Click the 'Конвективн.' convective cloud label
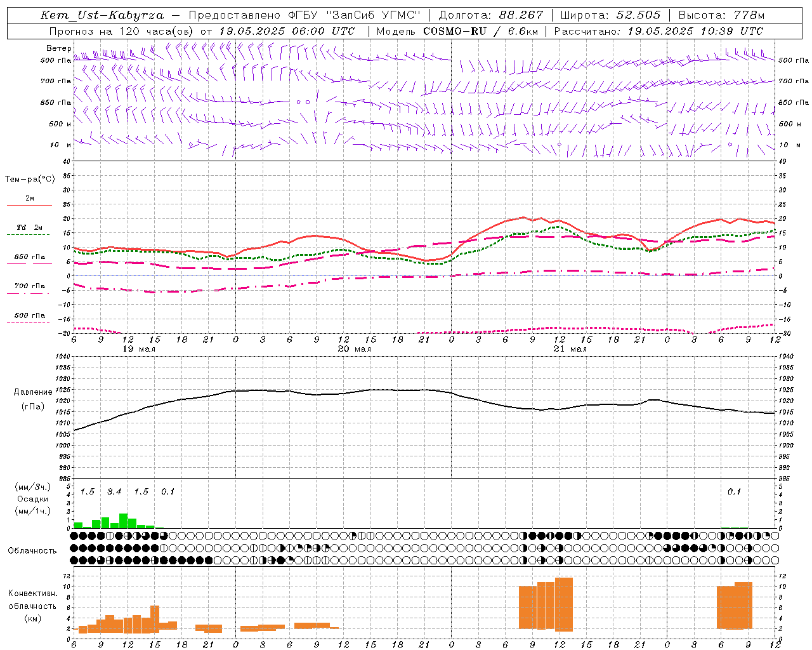 point(32,594)
